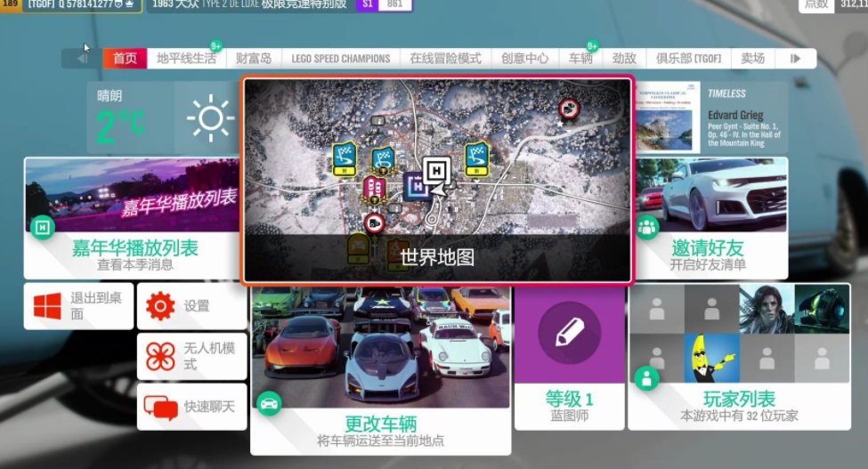The height and width of the screenshot is (469, 868).
Task: Click the 2°C temperature display
Action: pyautogui.click(x=121, y=126)
